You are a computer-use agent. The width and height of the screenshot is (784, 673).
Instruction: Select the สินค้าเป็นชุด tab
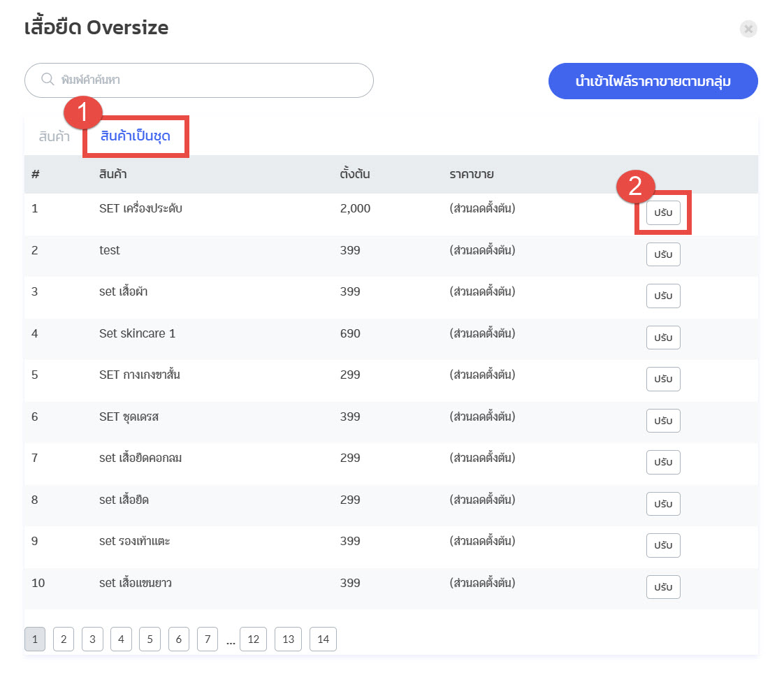136,136
